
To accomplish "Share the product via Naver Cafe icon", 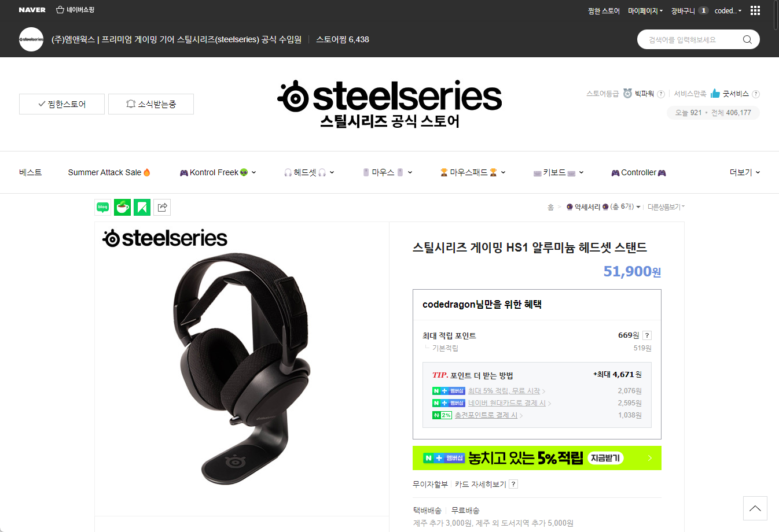I will click(122, 207).
